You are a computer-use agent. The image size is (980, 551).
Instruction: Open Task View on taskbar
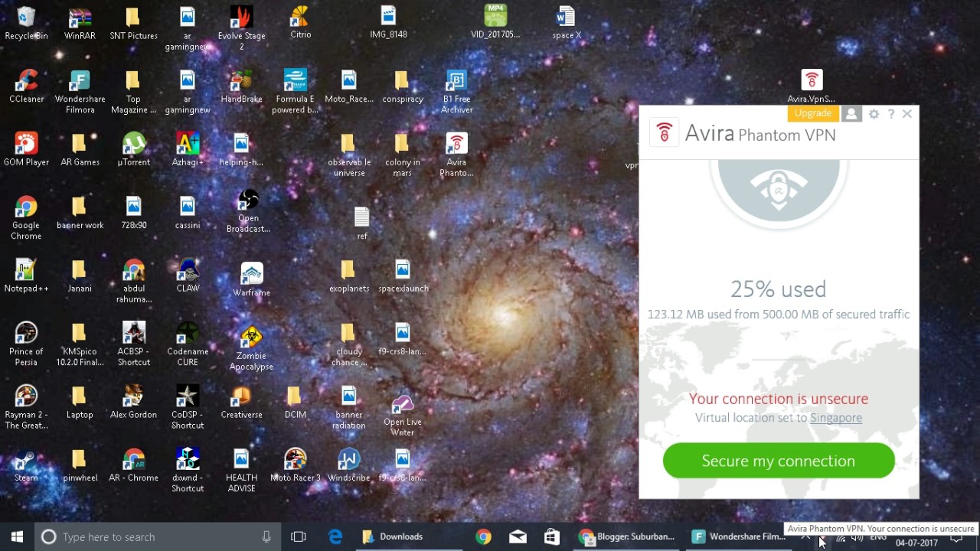(x=299, y=536)
